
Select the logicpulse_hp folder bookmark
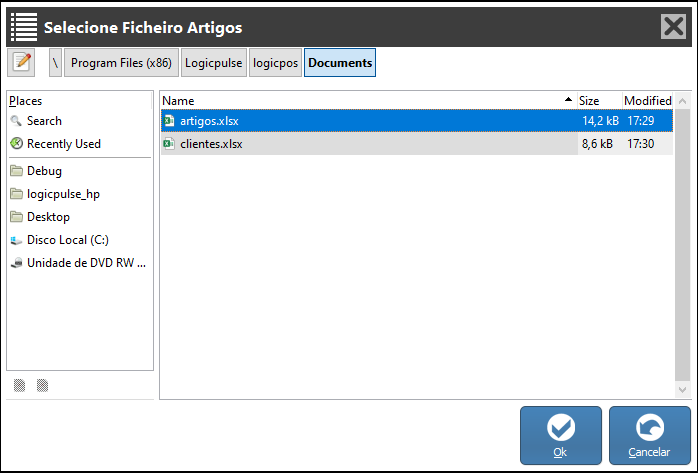click(62, 194)
